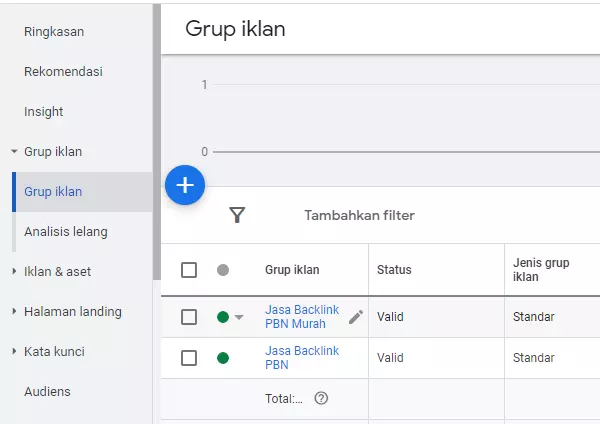600x424 pixels.
Task: Expand the Halaman landing sidebar section
Action: point(14,311)
